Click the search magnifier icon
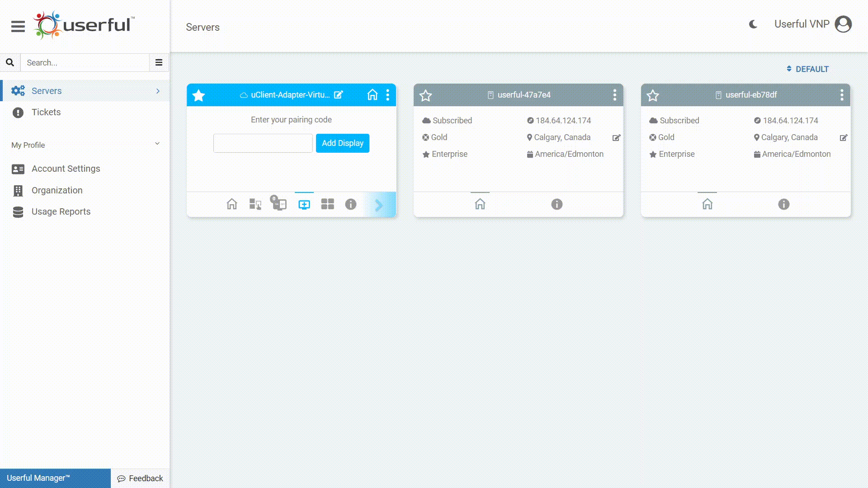Viewport: 868px width, 488px height. 10,62
